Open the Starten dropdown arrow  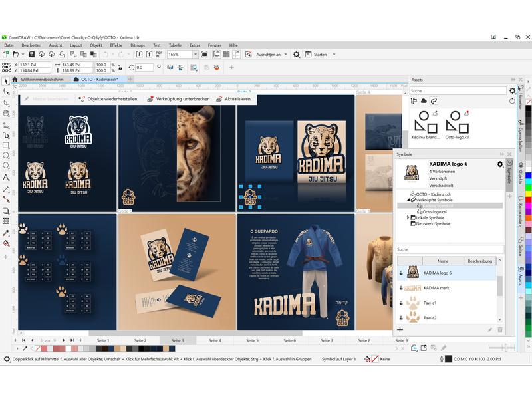pyautogui.click(x=334, y=55)
